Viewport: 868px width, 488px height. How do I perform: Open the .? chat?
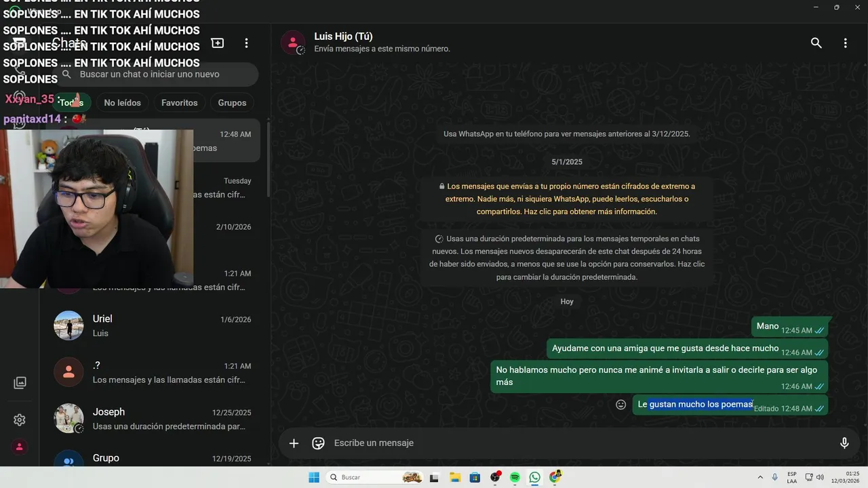point(154,372)
